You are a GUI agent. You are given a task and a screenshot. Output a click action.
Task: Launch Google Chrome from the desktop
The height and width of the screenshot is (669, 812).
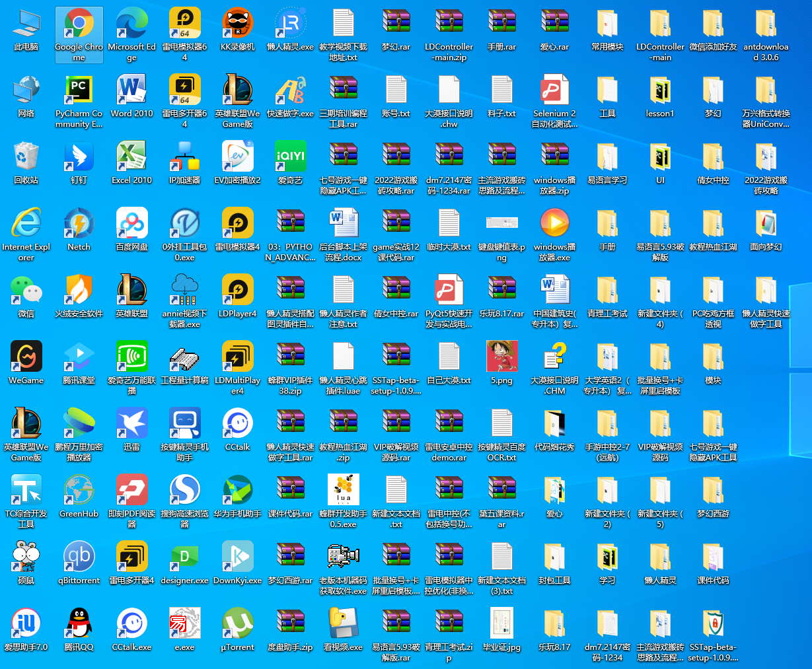(79, 35)
